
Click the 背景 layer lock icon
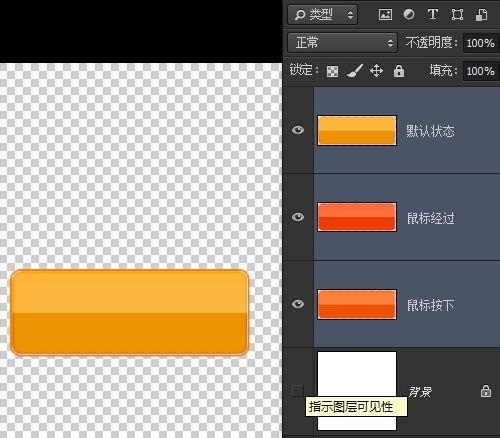[486, 391]
